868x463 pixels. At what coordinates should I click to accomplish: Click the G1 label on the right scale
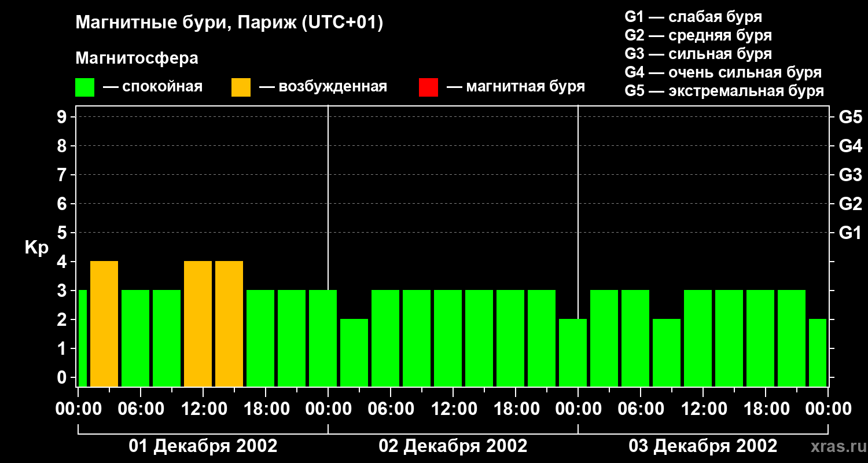[850, 233]
